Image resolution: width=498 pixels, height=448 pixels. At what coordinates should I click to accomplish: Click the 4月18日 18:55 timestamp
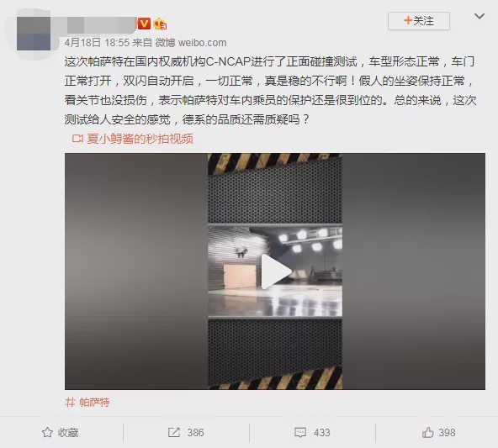(x=97, y=43)
